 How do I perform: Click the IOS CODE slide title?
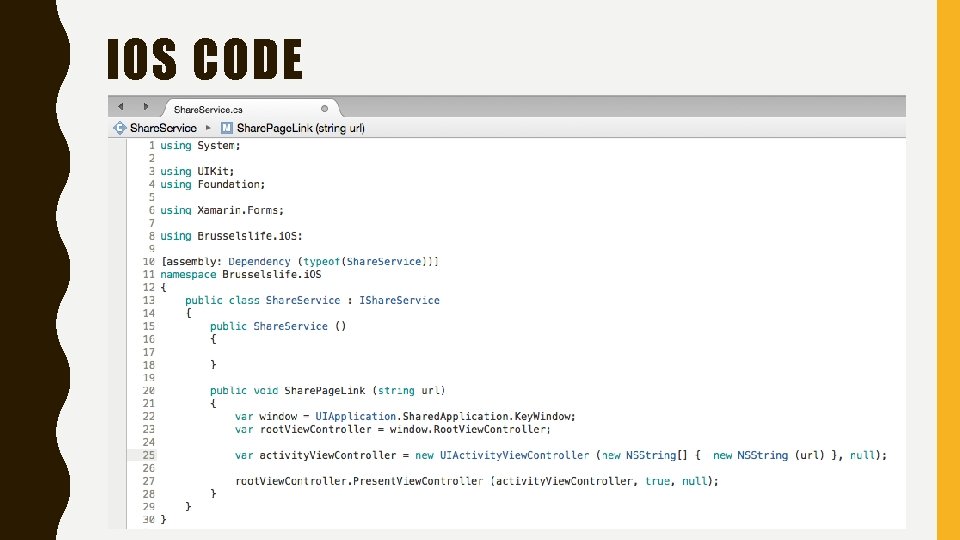click(x=204, y=59)
